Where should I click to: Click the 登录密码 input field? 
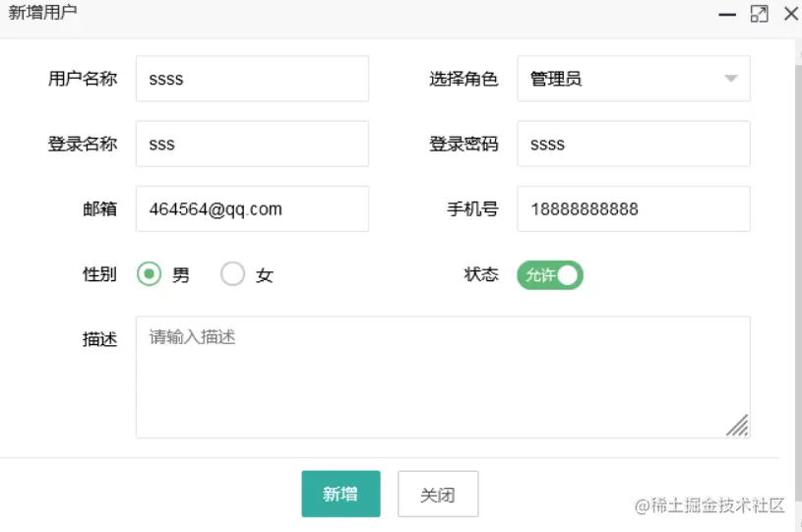[x=634, y=144]
